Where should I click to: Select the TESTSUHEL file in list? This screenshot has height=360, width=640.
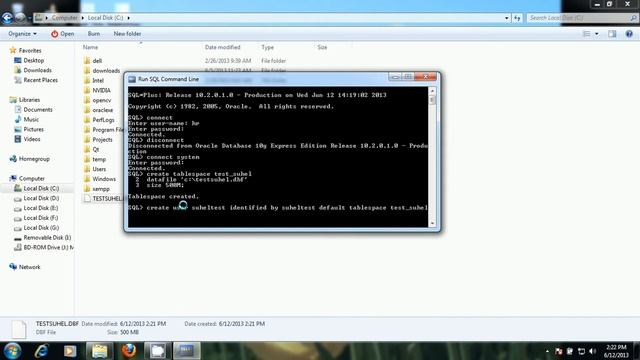[x=104, y=198]
